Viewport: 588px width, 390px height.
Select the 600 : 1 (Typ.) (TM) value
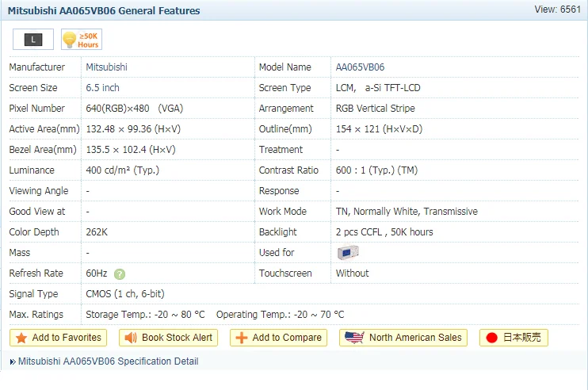coord(376,170)
